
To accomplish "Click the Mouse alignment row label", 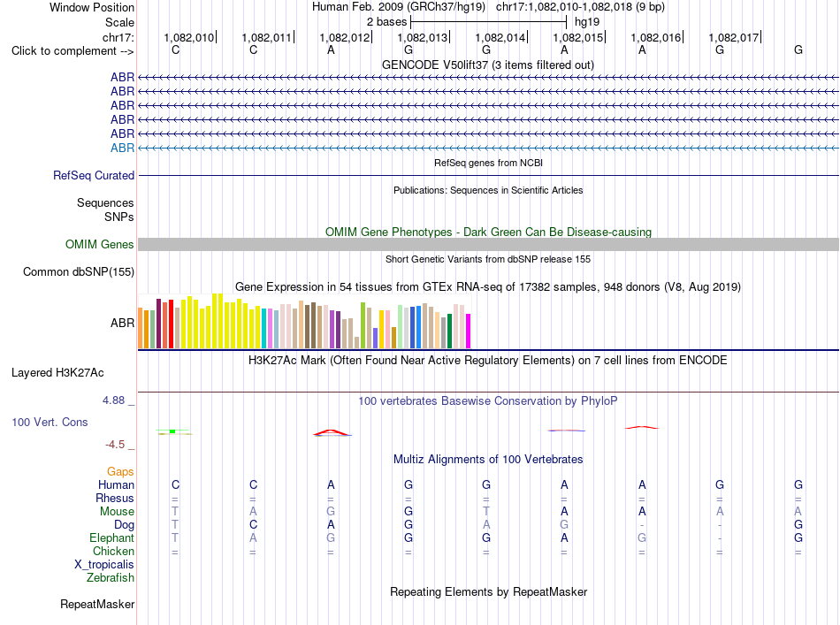I will [x=117, y=512].
